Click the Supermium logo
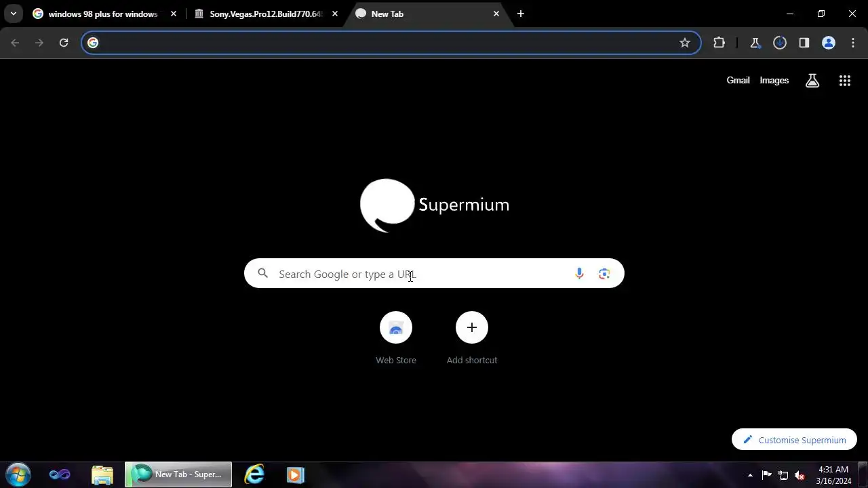This screenshot has width=868, height=488. click(x=434, y=205)
